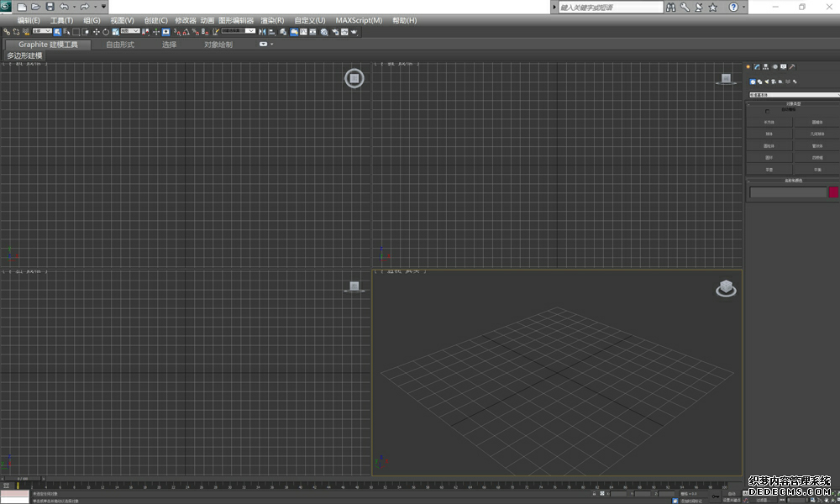This screenshot has height=504, width=840.
Task: Click the Cylinder button in Object Type rollout
Action: coord(769,145)
